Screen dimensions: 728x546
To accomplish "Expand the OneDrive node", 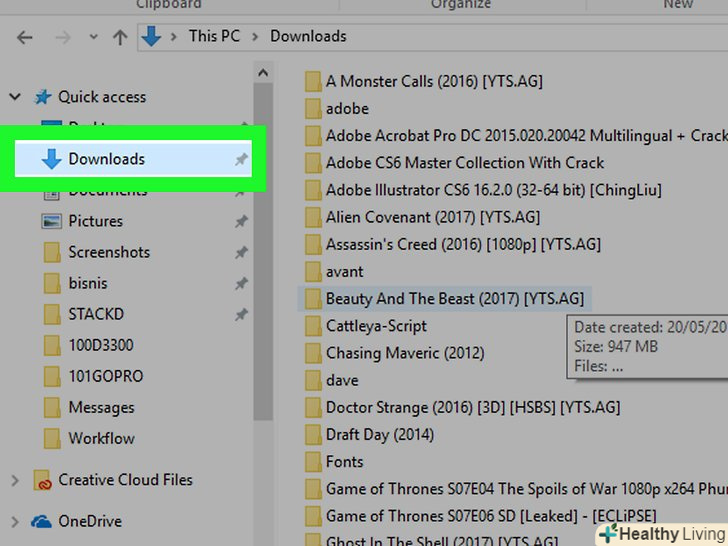I will pyautogui.click(x=15, y=522).
